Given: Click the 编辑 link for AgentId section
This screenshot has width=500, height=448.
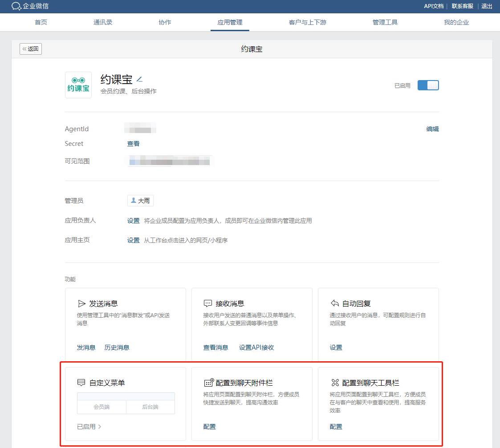Looking at the screenshot, I should pyautogui.click(x=432, y=129).
